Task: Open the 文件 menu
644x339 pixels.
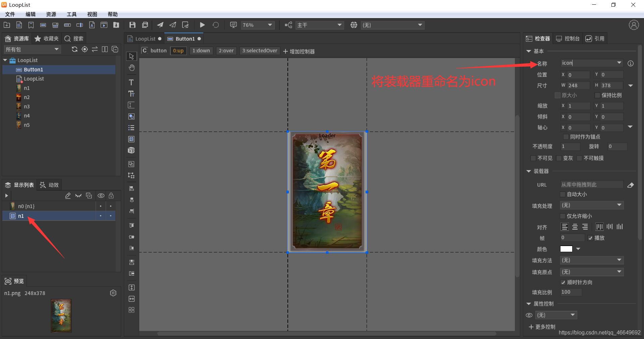Action: coord(10,14)
